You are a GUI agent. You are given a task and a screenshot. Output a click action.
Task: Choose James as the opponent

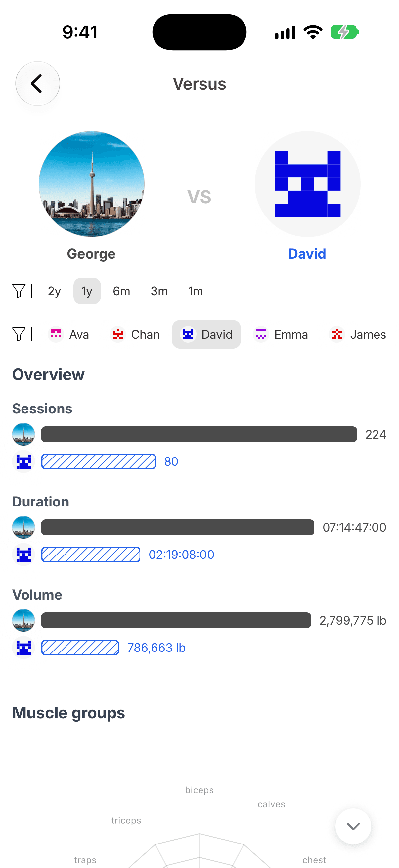click(x=357, y=334)
